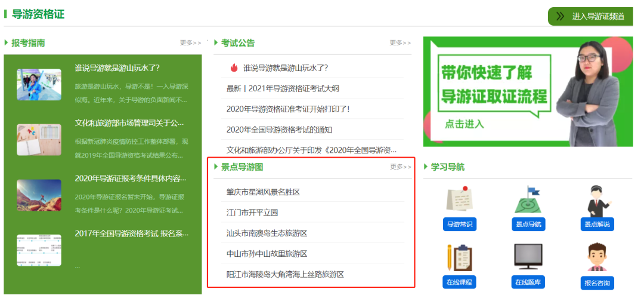
Task: Click the 报名咨询 button
Action: (x=597, y=282)
